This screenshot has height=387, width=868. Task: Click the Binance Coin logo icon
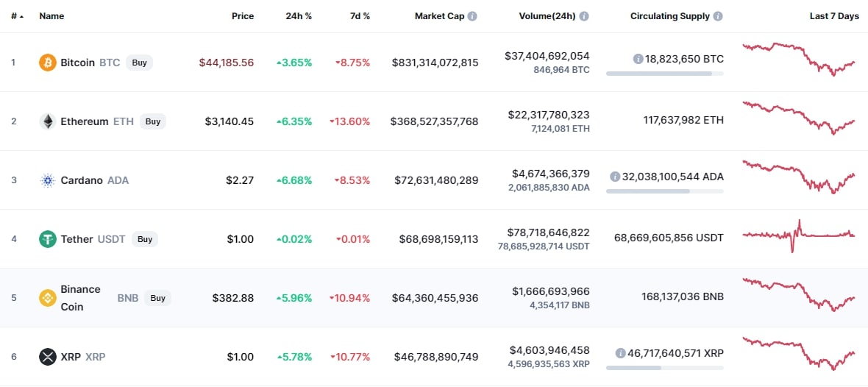click(48, 298)
